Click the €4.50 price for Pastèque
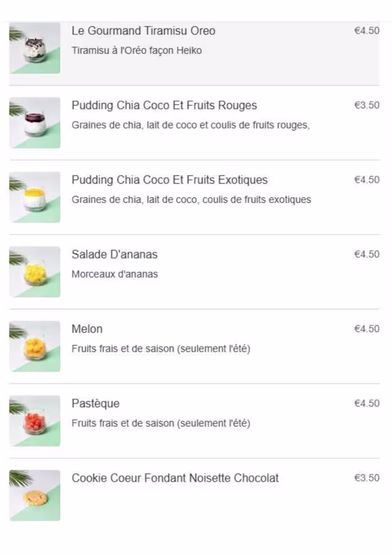Image resolution: width=392 pixels, height=555 pixels. 366,404
